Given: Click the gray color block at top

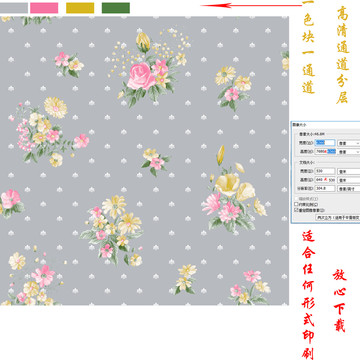Looking at the screenshot, I should [x=14, y=8].
